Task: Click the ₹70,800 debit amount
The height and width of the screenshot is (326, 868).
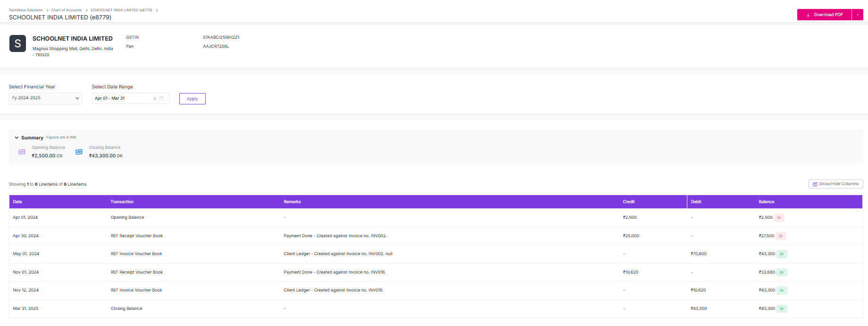Action: pyautogui.click(x=699, y=254)
